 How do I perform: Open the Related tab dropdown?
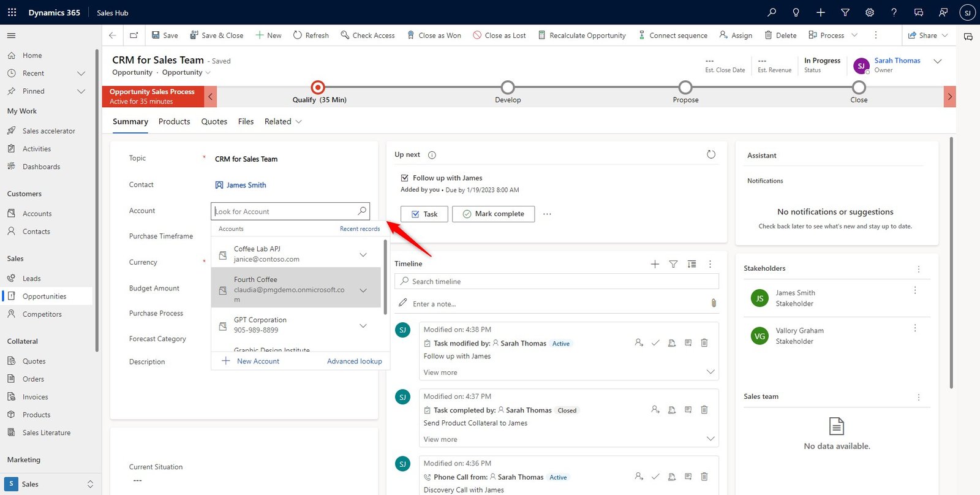pyautogui.click(x=283, y=121)
